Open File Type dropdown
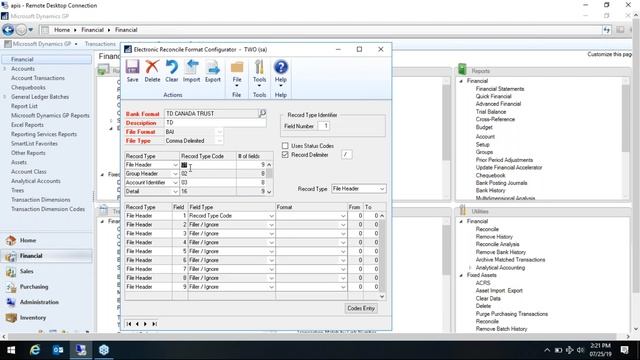 (x=219, y=141)
